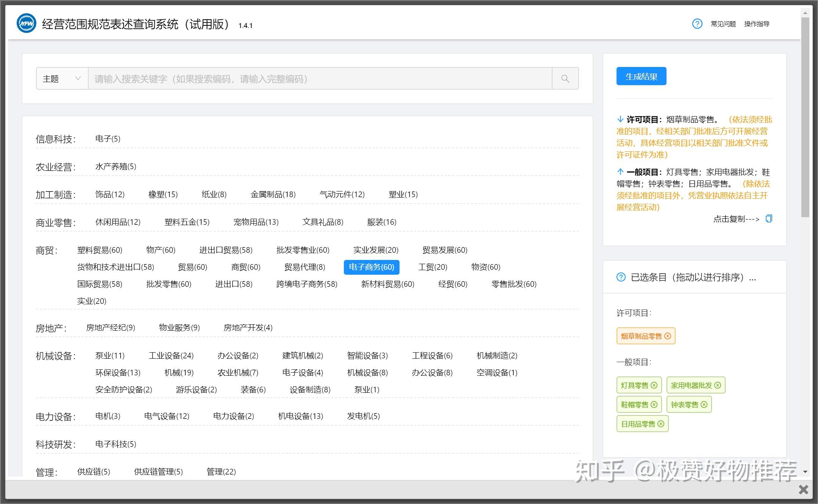
Task: Pick the 零售批发(60) topic
Action: (x=514, y=284)
